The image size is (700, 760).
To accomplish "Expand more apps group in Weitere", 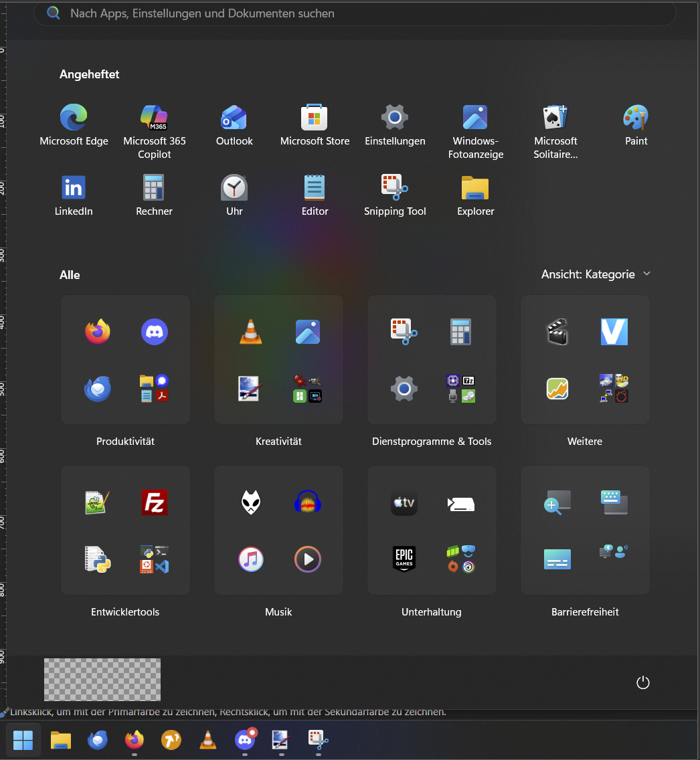I will [x=614, y=389].
